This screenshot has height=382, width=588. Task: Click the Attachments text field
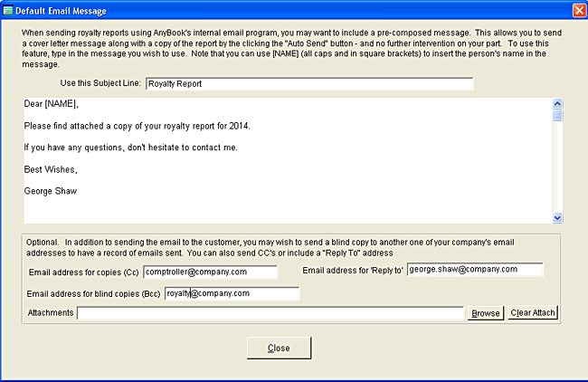(x=270, y=313)
